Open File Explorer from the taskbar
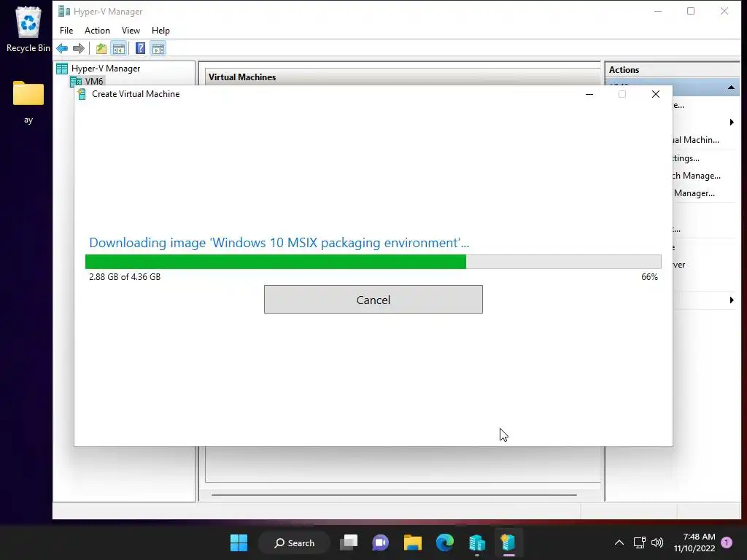 click(x=413, y=542)
